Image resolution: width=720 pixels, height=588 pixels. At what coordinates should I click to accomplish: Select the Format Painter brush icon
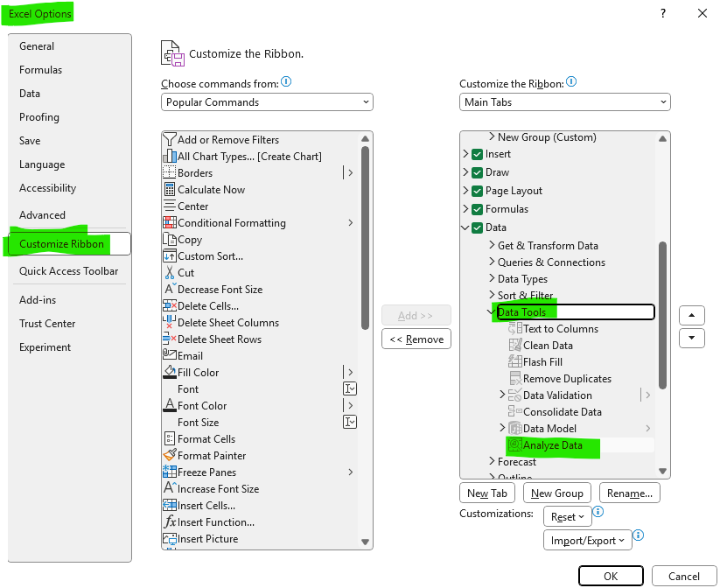coord(170,455)
